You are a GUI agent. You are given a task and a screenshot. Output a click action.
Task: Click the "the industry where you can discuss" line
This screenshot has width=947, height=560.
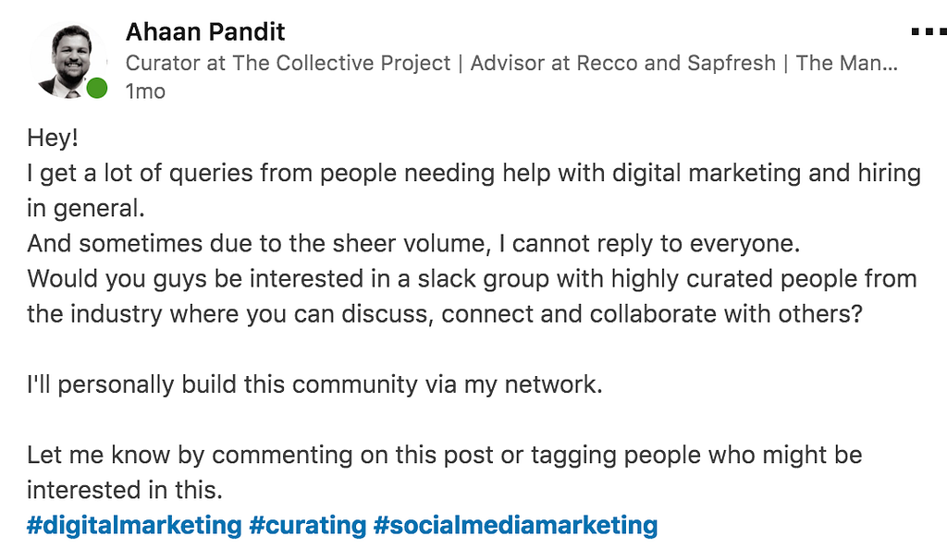[x=444, y=313]
